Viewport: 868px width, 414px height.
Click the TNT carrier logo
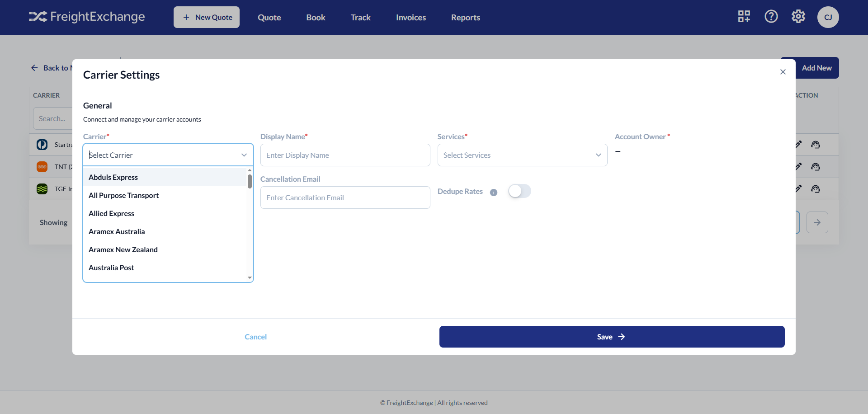click(x=42, y=167)
